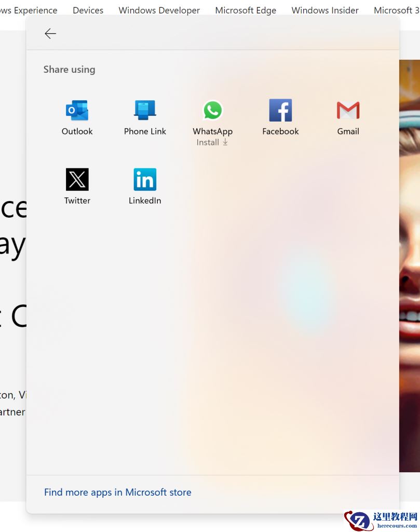Select the WhatsApp share icon
The height and width of the screenshot is (532, 420).
[212, 110]
